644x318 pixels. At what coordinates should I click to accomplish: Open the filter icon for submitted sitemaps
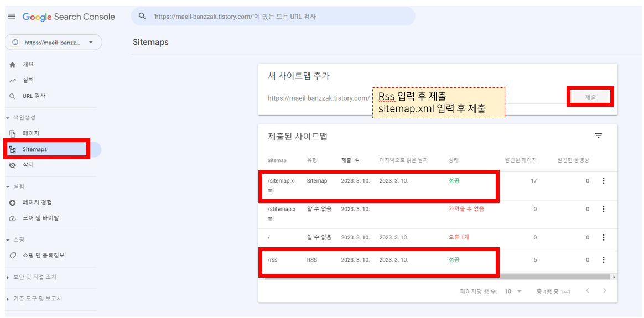click(x=599, y=136)
